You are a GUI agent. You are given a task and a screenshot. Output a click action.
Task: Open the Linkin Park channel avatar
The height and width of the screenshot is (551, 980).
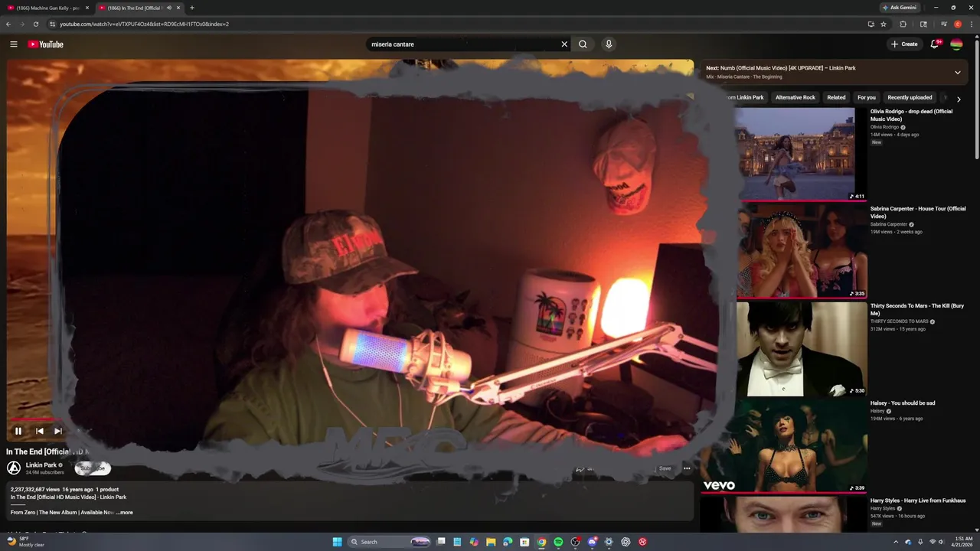[14, 468]
